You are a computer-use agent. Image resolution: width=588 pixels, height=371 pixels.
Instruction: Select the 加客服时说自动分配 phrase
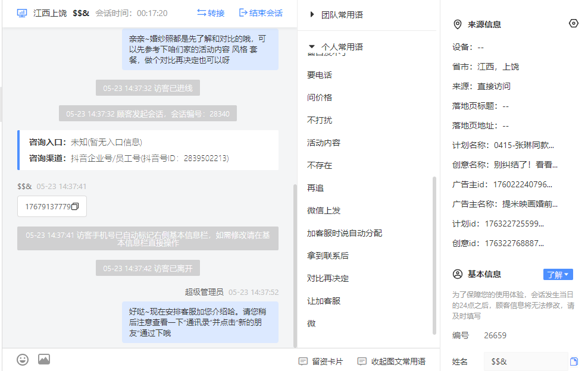coord(345,233)
